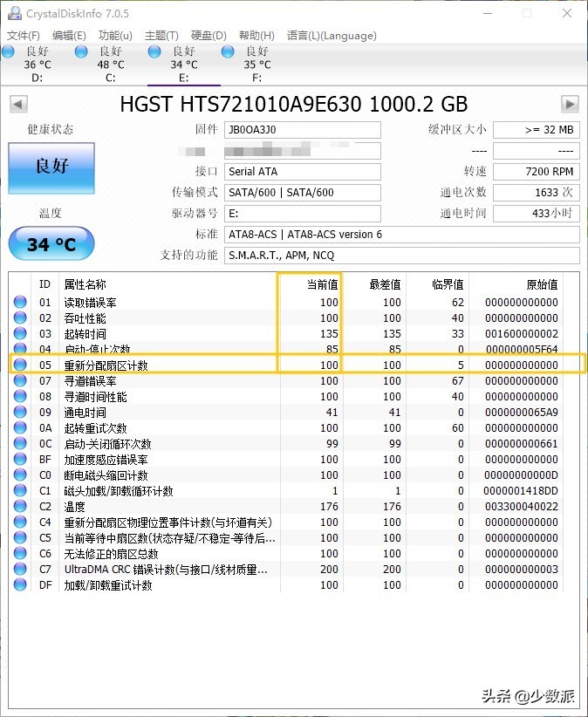
Task: Click raw value 003300040022
Action: (521, 506)
